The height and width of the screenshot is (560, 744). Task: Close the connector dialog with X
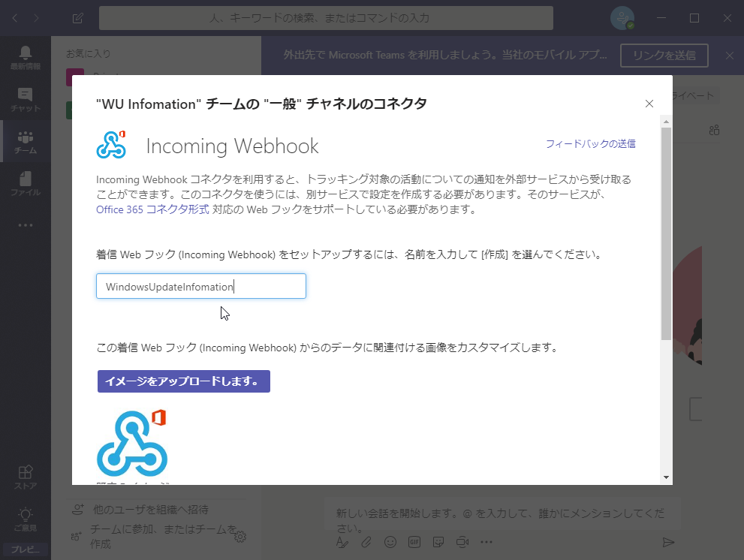point(649,104)
